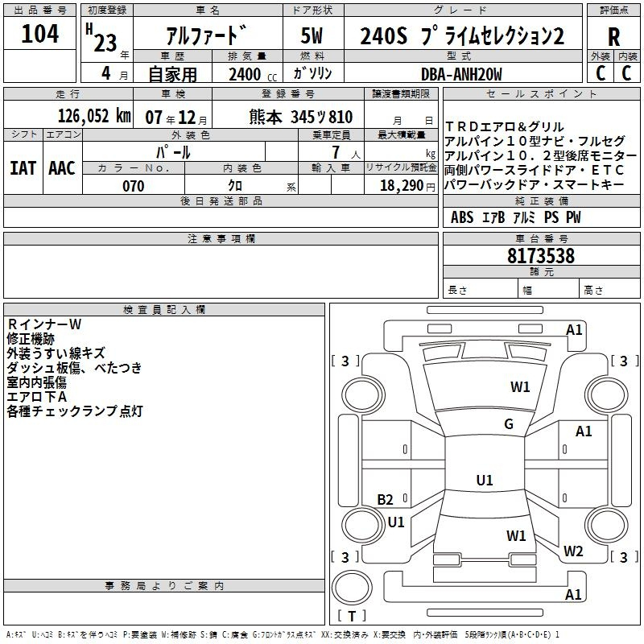Select fuel type ガソリン
Image resolution: width=644 pixels, height=644 pixels.
312,73
